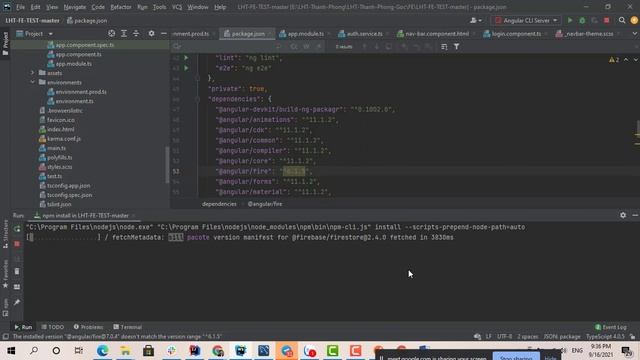Open Microsoft Store from taskbar
This screenshot has height=360, width=640.
pos(149,351)
